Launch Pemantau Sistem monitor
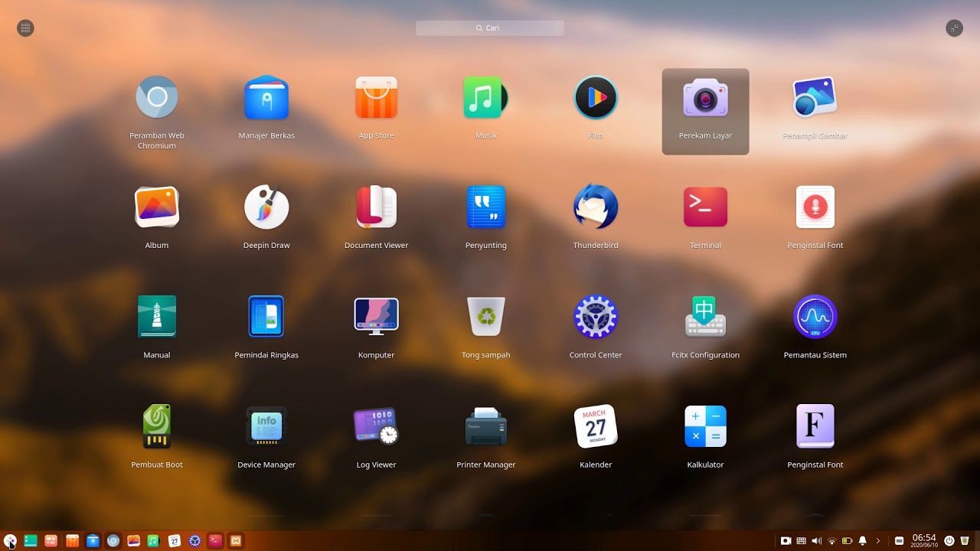This screenshot has height=551, width=980. point(815,317)
